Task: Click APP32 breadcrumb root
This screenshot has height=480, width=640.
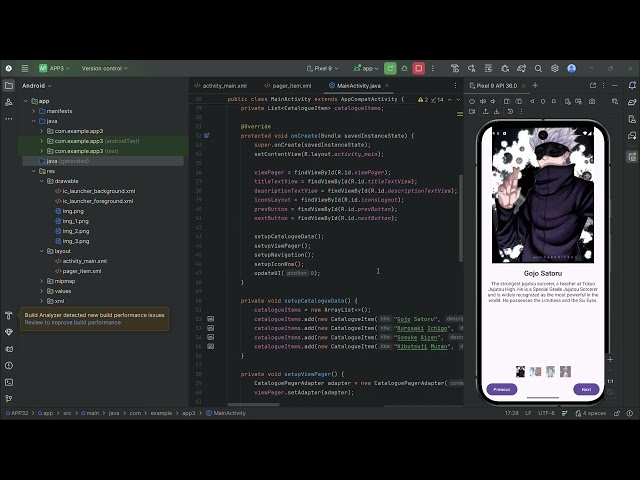Action: [17, 413]
